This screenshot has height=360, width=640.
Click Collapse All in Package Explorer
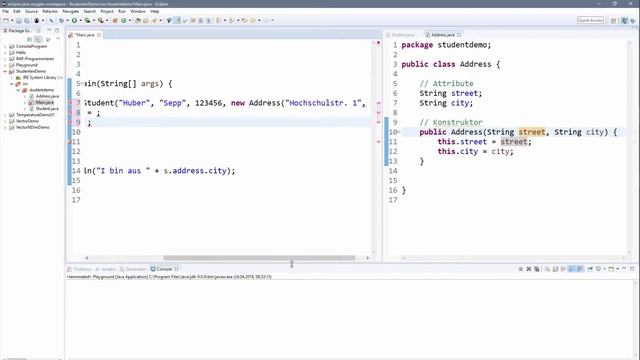pos(29,39)
